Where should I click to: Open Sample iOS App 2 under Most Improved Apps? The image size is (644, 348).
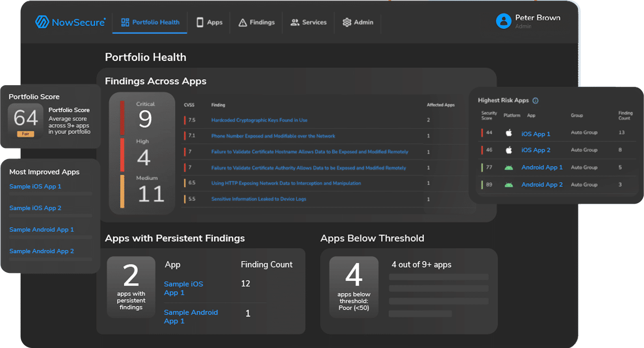[35, 208]
